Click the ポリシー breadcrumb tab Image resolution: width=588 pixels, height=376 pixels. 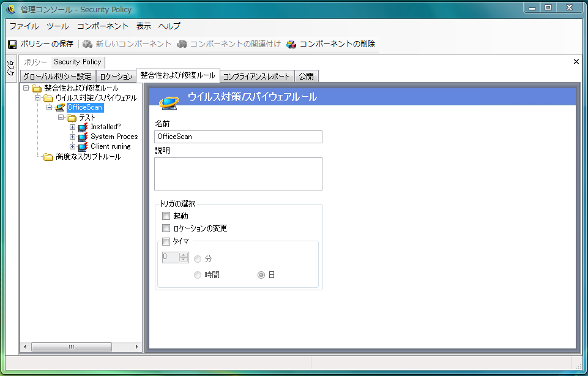pyautogui.click(x=35, y=62)
